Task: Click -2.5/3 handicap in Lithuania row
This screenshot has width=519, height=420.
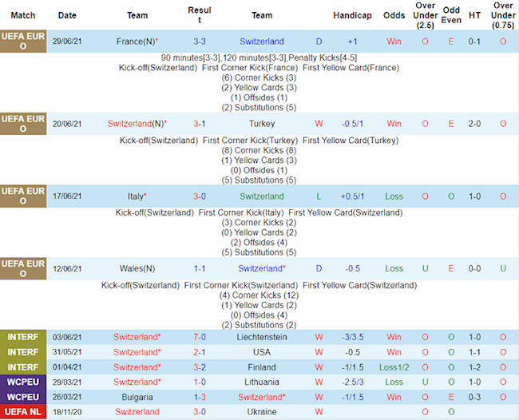Action: coord(352,382)
